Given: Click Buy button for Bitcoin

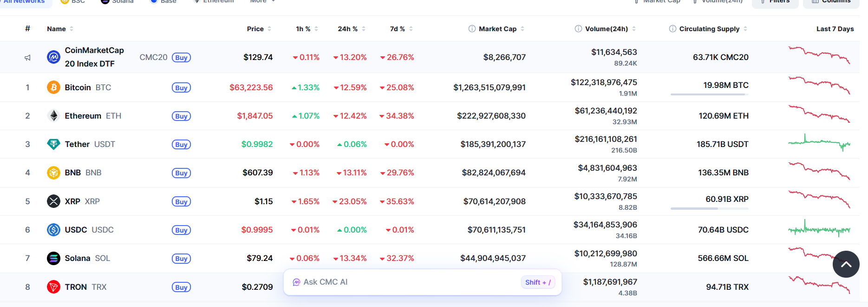Looking at the screenshot, I should (x=181, y=88).
